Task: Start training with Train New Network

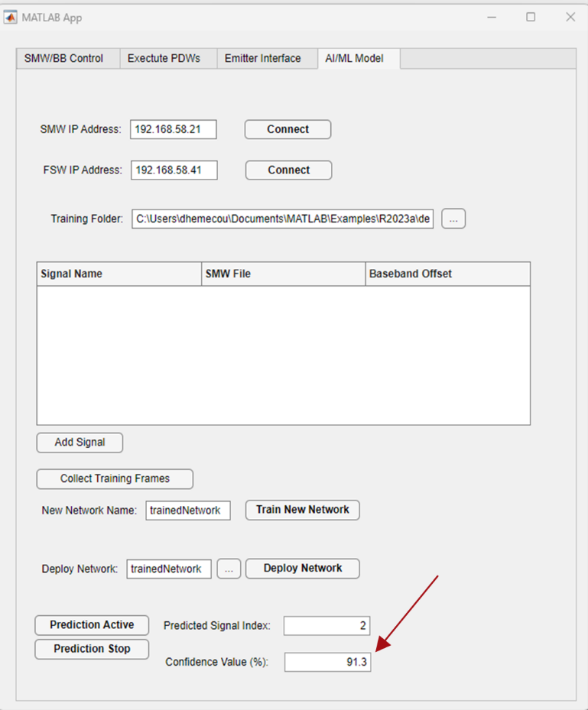Action: pyautogui.click(x=302, y=510)
